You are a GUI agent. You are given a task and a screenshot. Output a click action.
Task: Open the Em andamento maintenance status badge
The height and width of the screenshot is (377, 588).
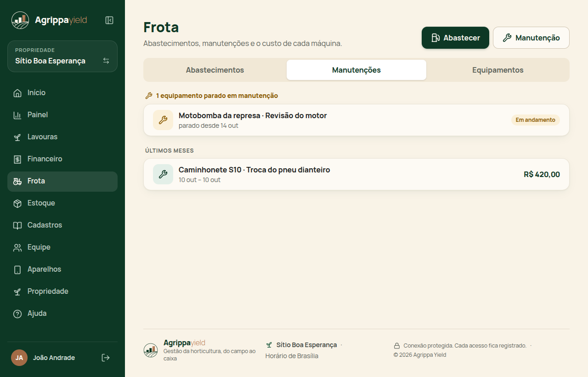(x=536, y=120)
